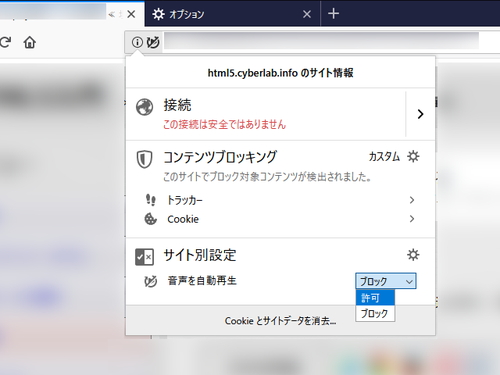Click the site information (i) icon
This screenshot has width=500, height=375.
click(x=137, y=42)
